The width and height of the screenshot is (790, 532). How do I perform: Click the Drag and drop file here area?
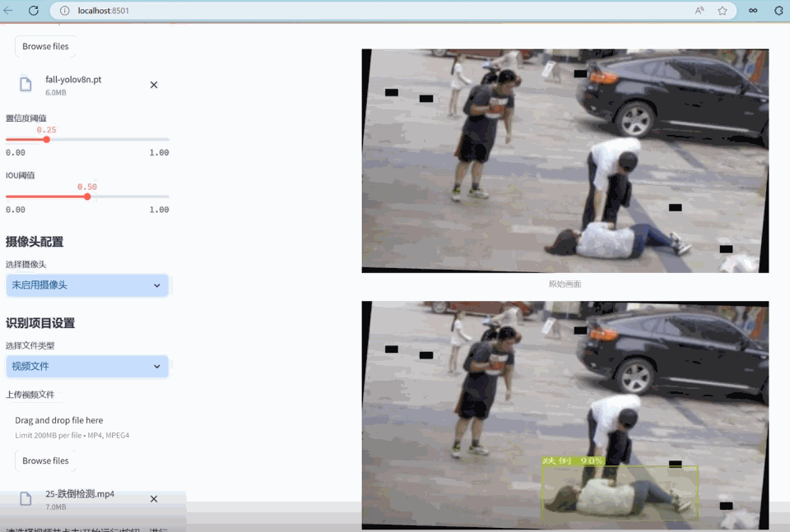[x=59, y=420]
